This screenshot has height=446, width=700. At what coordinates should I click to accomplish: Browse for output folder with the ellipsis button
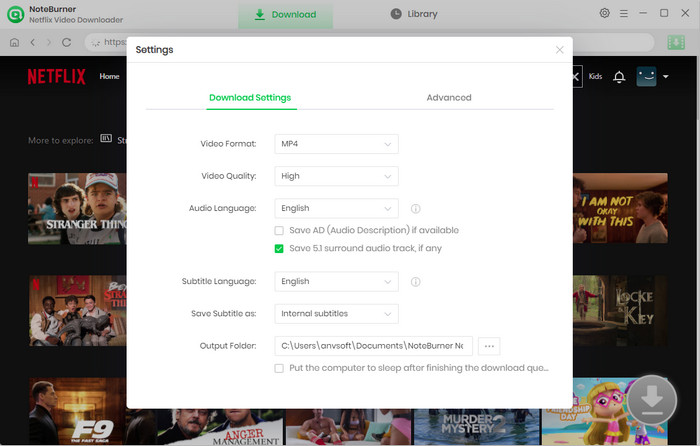coord(489,346)
